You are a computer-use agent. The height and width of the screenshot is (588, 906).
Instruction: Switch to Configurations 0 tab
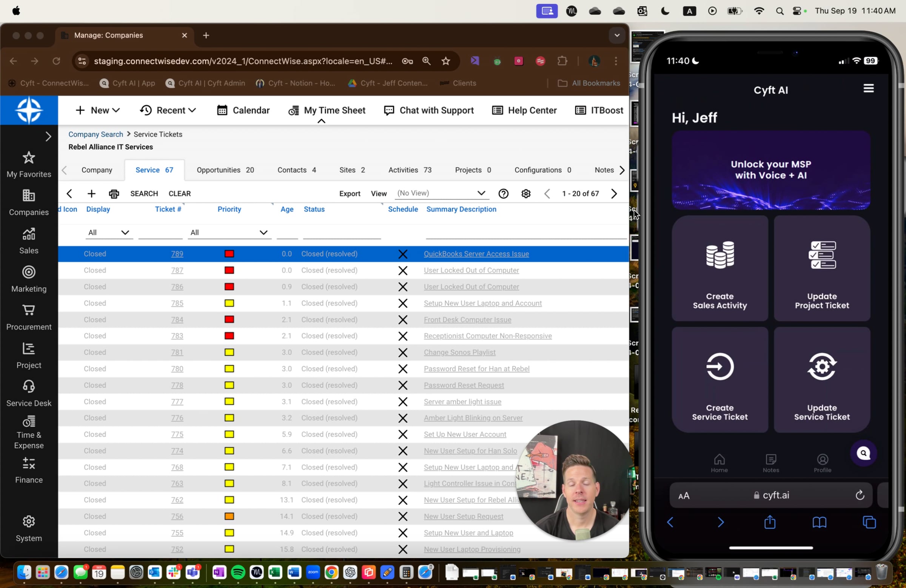(x=542, y=170)
